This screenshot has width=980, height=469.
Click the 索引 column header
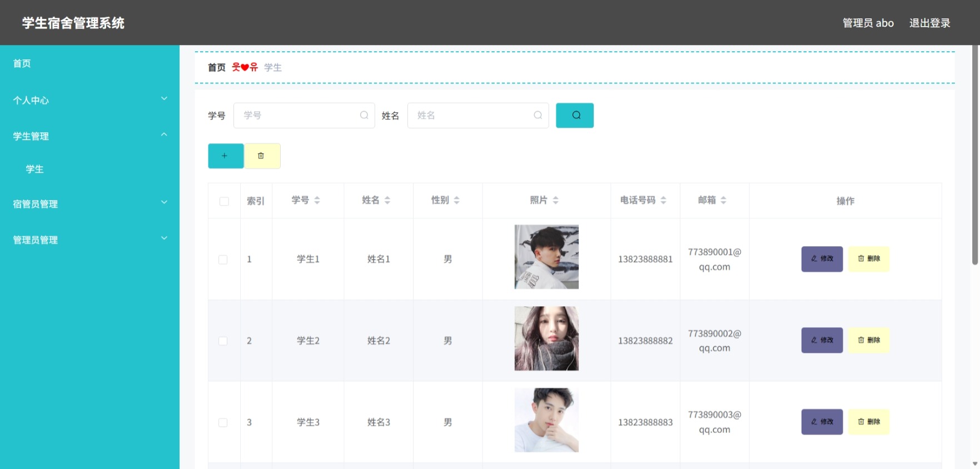tap(256, 201)
